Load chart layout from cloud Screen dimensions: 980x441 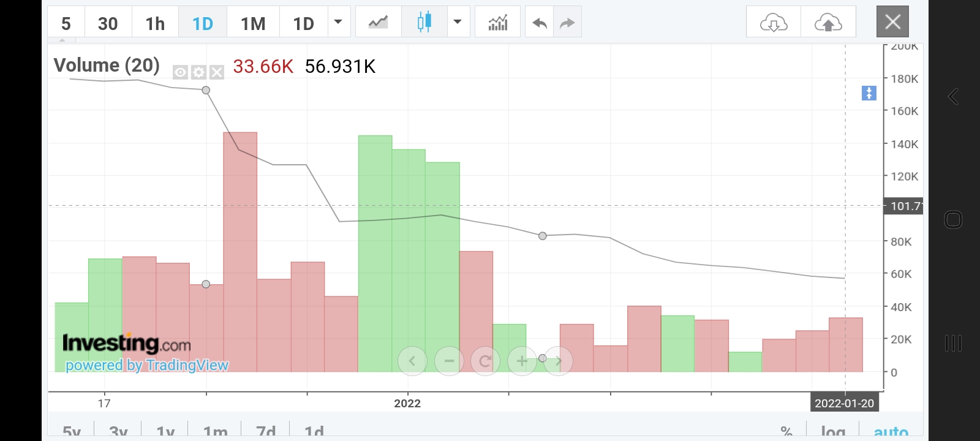pyautogui.click(x=773, y=23)
